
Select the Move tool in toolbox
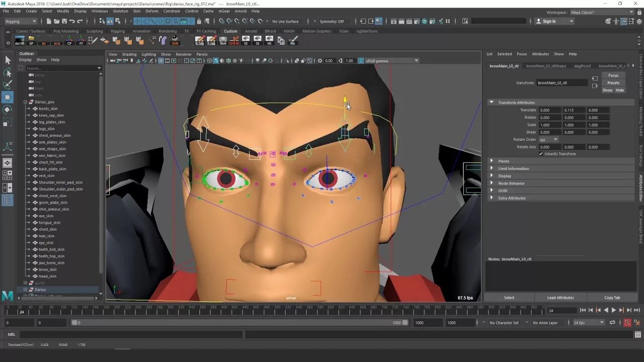8,97
